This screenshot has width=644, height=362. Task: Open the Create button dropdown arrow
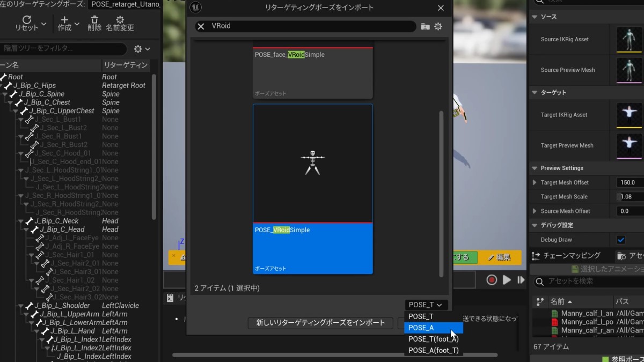[77, 24]
